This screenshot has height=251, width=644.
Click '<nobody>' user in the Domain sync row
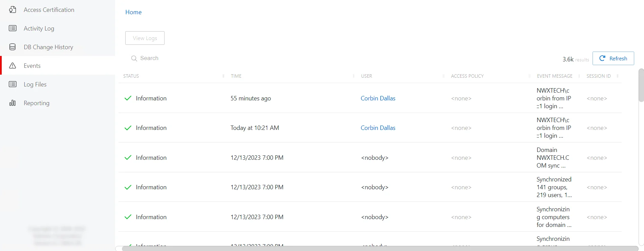pyautogui.click(x=375, y=158)
